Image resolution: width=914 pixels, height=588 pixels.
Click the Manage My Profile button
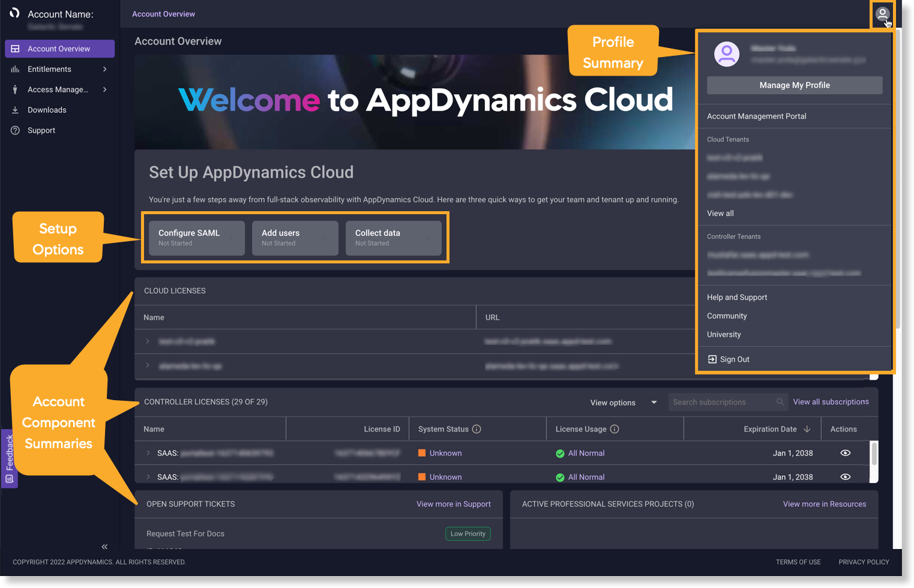795,85
